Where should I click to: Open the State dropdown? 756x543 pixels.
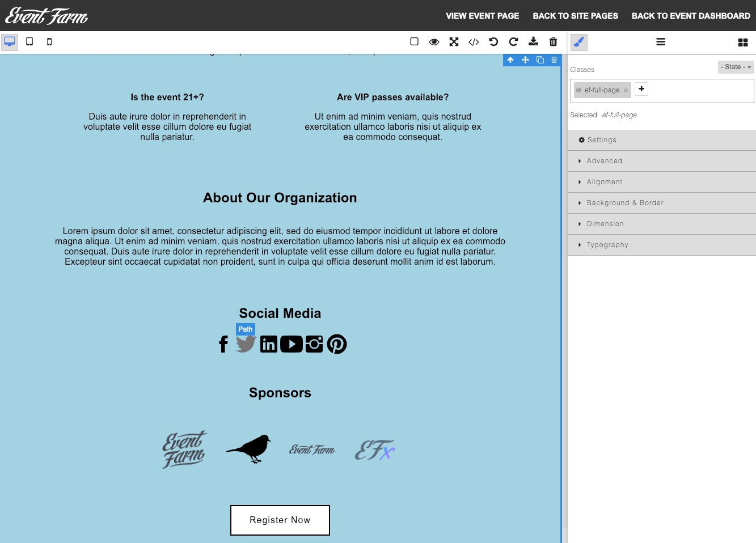736,67
